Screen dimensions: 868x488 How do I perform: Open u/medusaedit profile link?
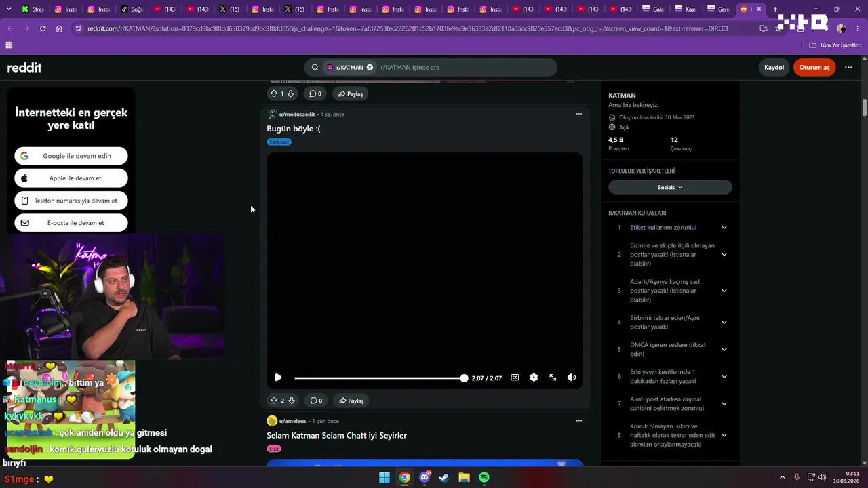297,114
